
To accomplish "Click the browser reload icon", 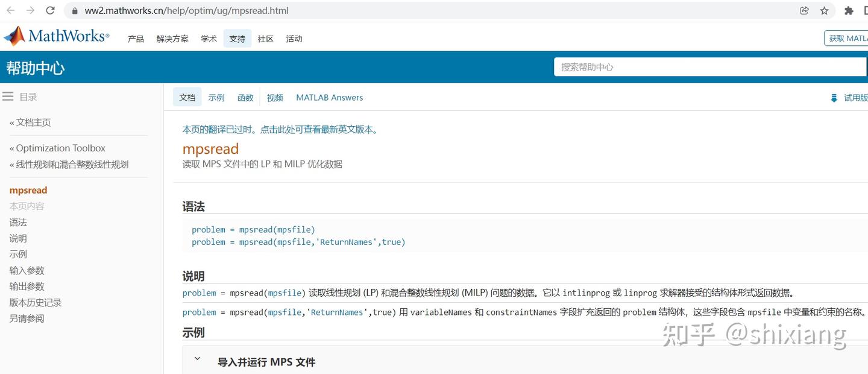I will (x=50, y=10).
